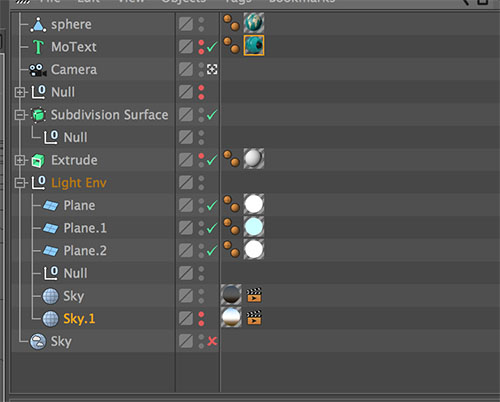
Task: Select the texture tag dots on Extrude row
Action: (x=231, y=159)
